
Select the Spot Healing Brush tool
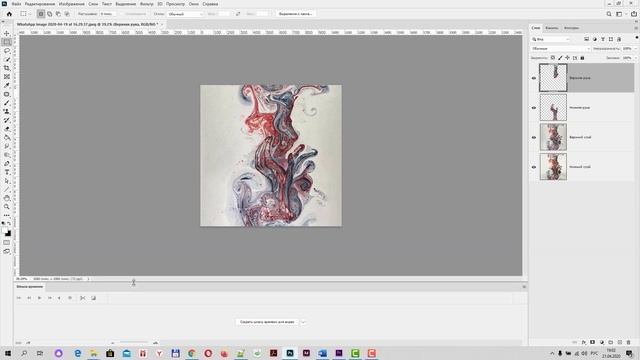(x=7, y=94)
